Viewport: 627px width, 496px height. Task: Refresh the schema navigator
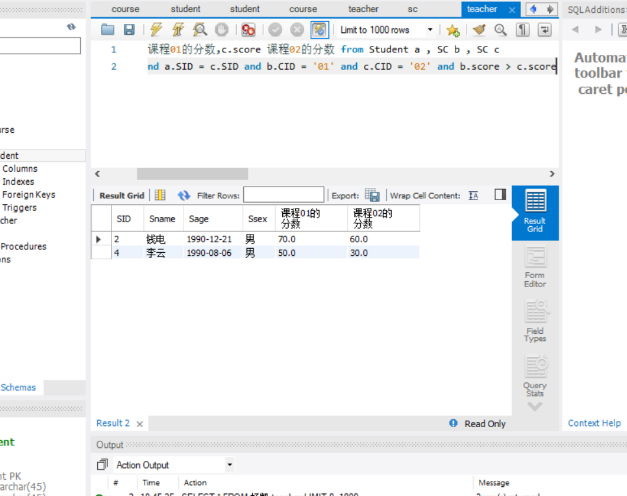[x=71, y=27]
